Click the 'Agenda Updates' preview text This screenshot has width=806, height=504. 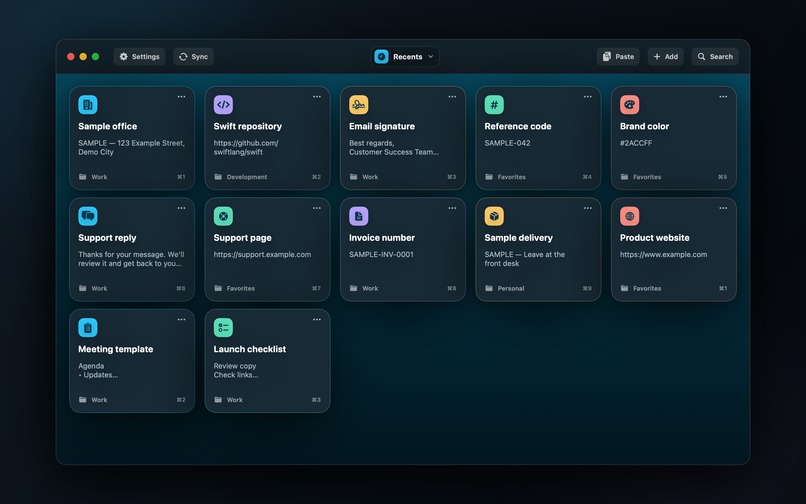[98, 370]
